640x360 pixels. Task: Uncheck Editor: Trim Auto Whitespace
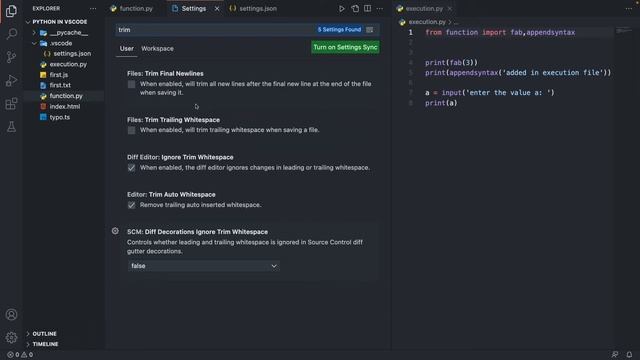131,205
